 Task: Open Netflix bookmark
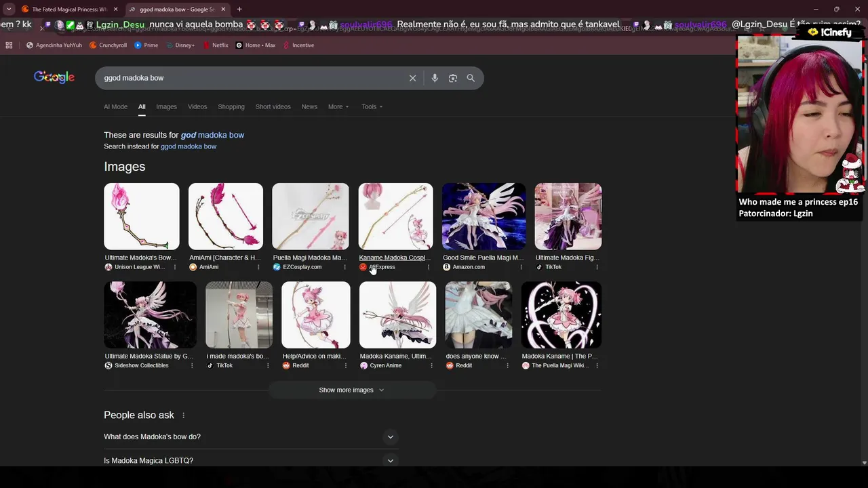[x=215, y=45]
